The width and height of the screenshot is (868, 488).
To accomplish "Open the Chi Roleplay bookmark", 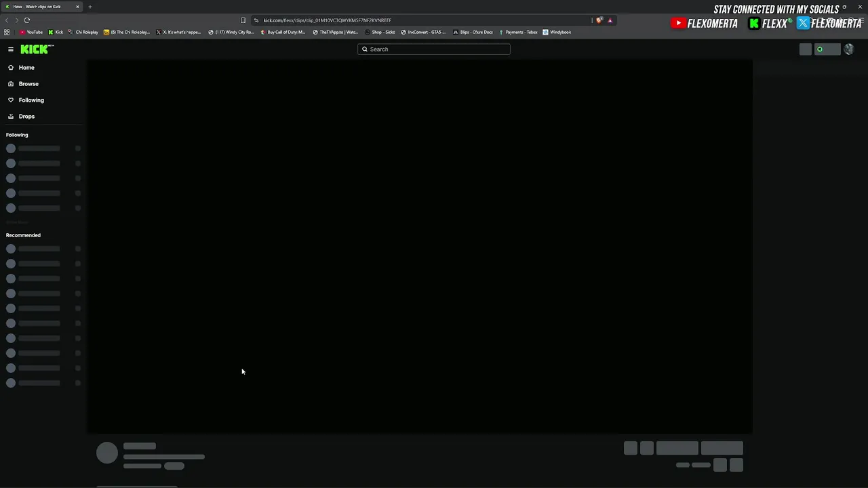I will (x=83, y=32).
